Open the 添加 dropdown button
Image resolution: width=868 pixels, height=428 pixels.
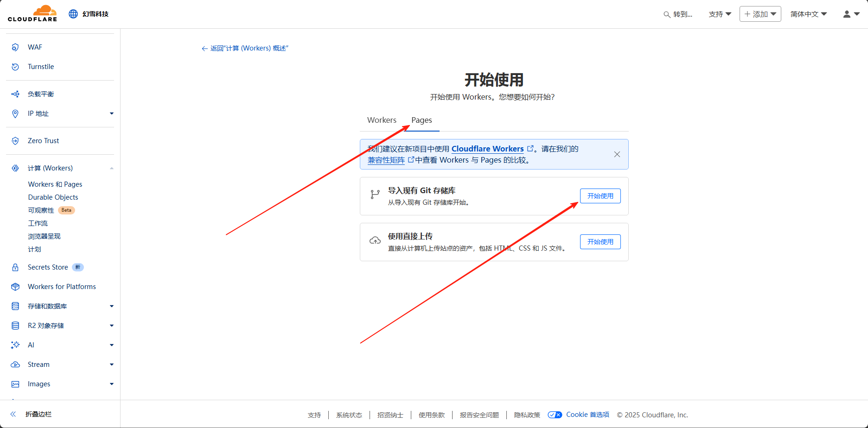(760, 14)
